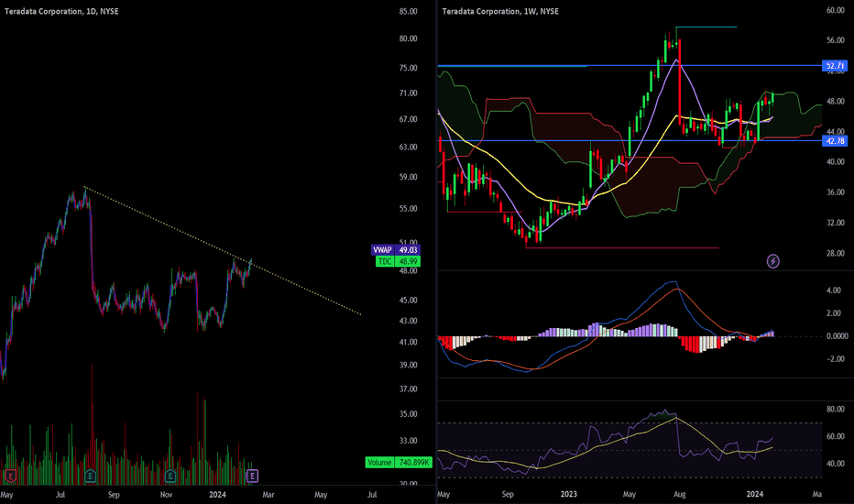Click the 36.00 price on weekly axis

pos(836,192)
